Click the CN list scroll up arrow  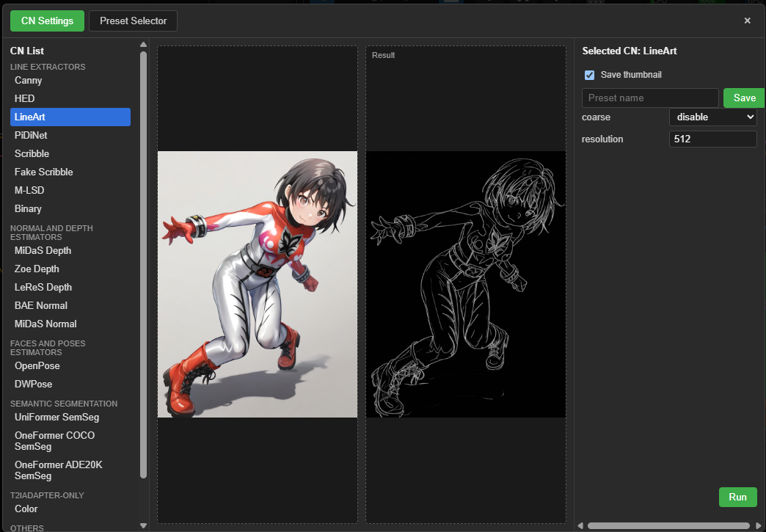click(143, 45)
